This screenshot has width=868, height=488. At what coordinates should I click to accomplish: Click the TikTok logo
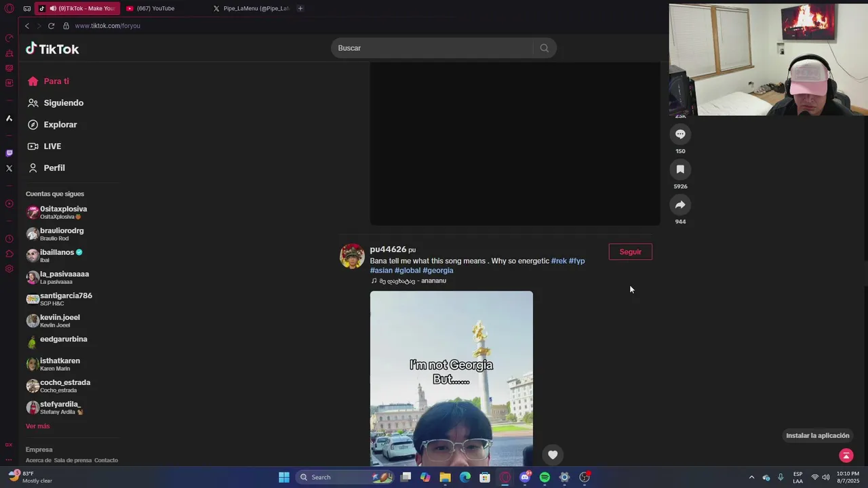click(x=52, y=49)
